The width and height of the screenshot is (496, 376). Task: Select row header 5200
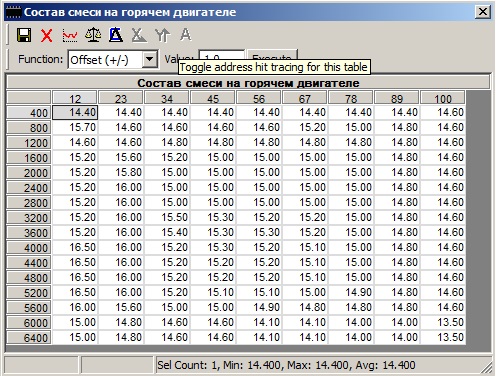[x=29, y=293]
